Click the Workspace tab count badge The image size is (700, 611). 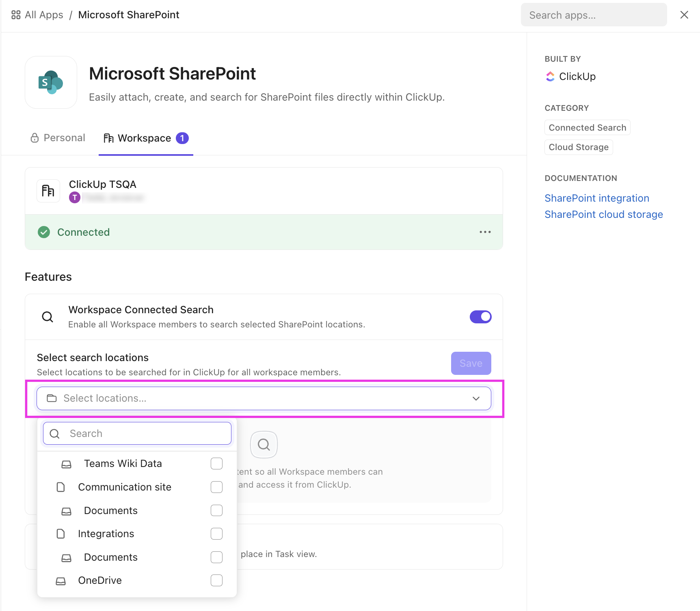[182, 138]
